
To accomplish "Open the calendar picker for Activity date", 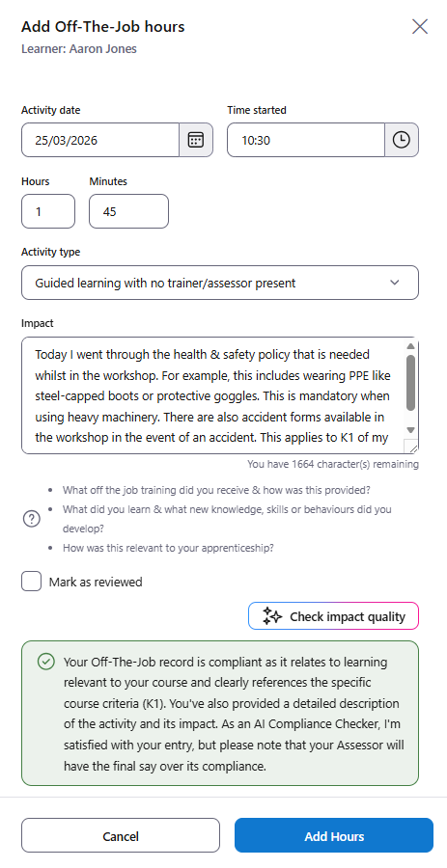I will (x=196, y=140).
